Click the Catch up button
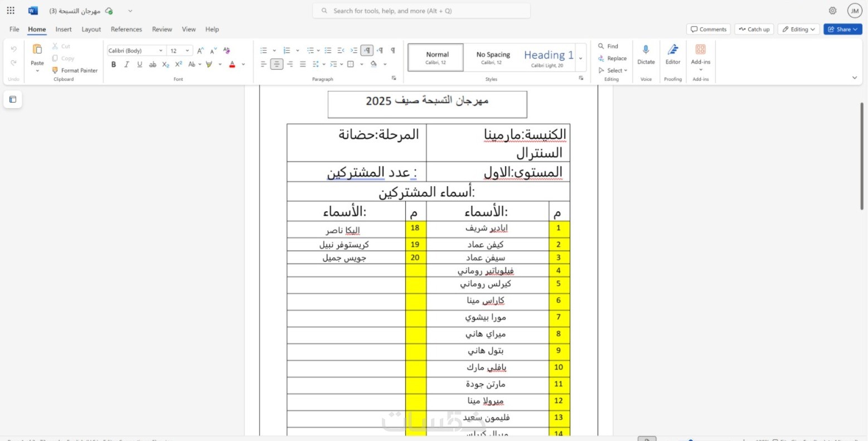This screenshot has height=441, width=868. [x=754, y=29]
